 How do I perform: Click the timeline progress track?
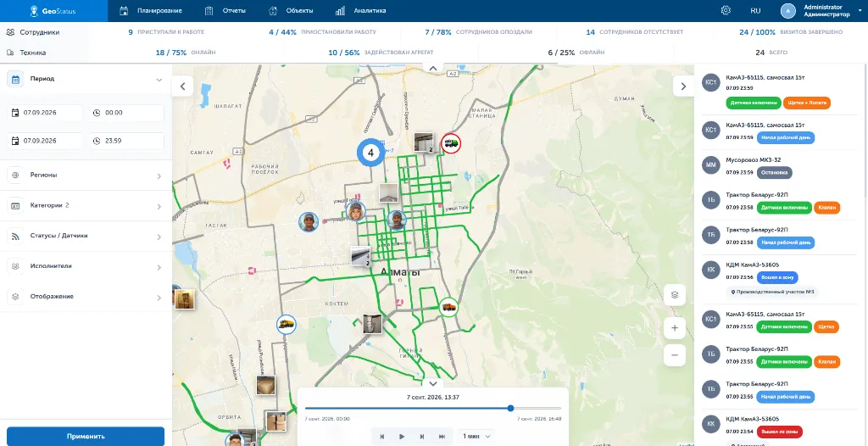(433, 409)
